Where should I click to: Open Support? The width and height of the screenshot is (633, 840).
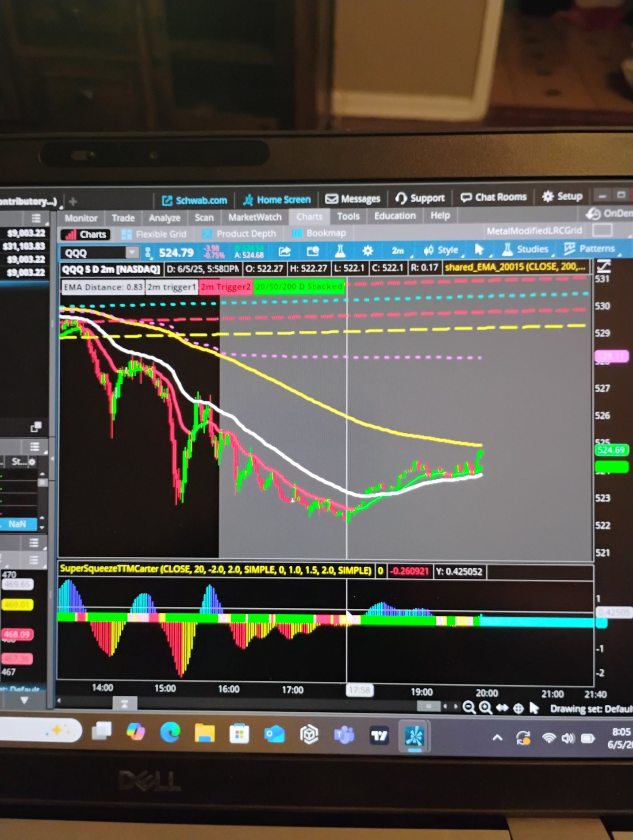tap(420, 198)
